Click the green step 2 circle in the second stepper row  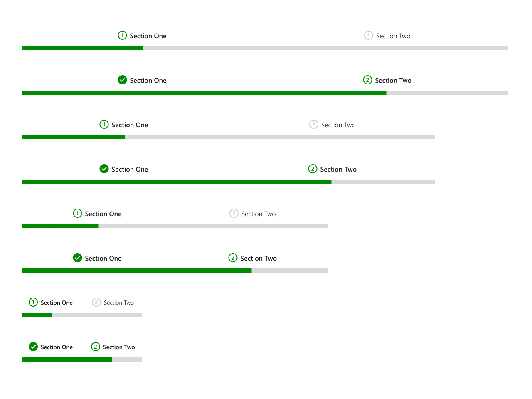367,80
